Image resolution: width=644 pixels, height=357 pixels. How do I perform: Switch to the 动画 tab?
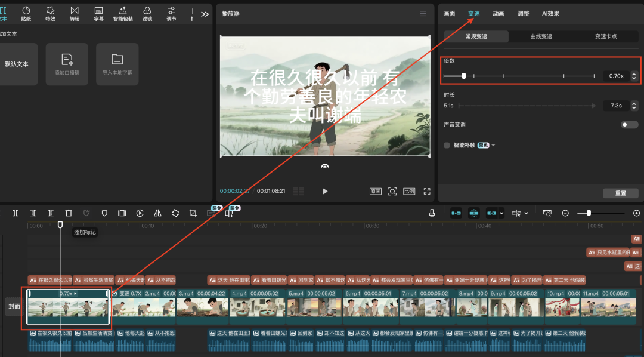pyautogui.click(x=498, y=13)
